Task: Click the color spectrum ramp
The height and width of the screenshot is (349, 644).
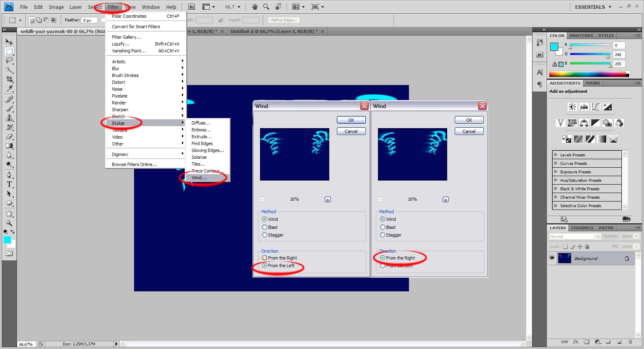Action: coord(589,74)
